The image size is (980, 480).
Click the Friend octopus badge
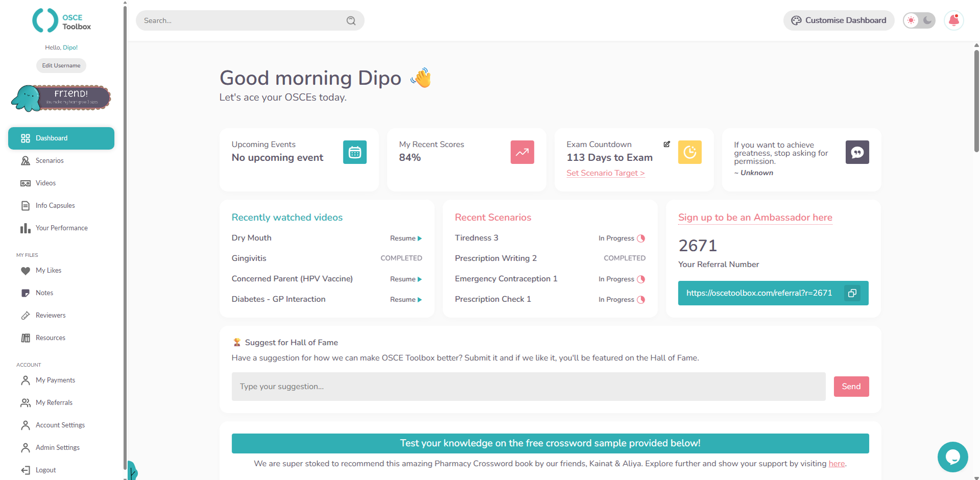61,98
